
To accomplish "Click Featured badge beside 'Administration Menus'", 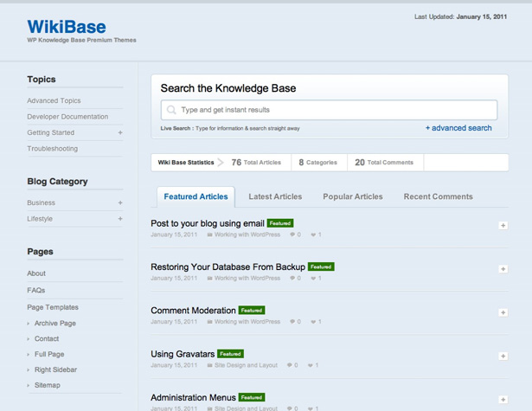I will [x=252, y=397].
